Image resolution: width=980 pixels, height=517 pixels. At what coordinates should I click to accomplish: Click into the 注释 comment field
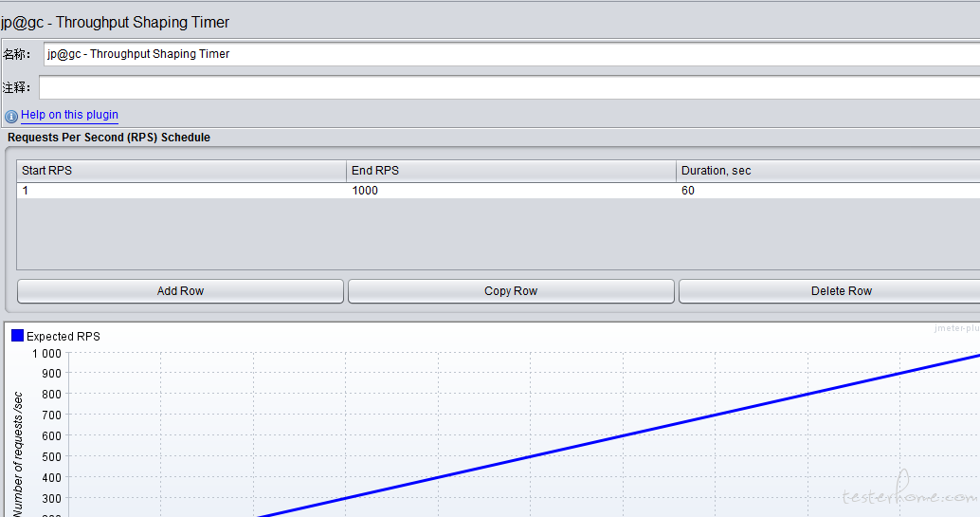point(509,87)
